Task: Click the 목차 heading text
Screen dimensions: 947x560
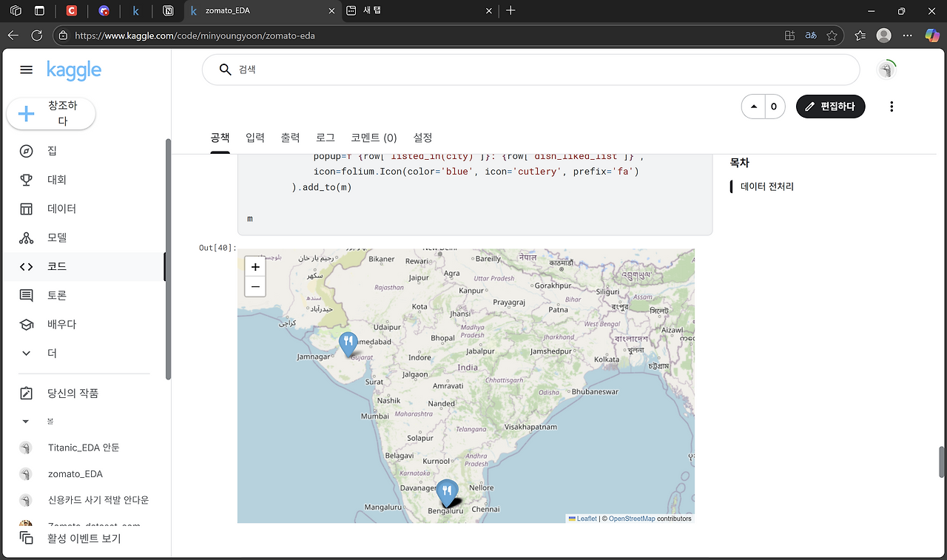Action: [740, 163]
